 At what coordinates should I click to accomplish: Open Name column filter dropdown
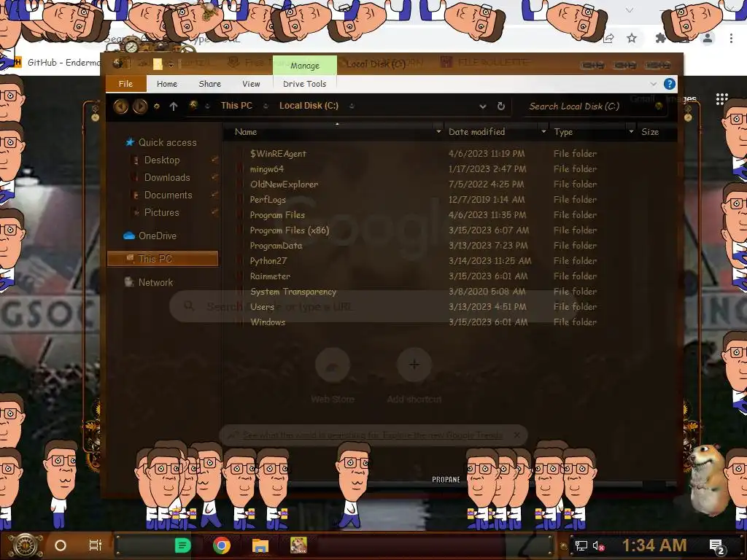point(438,131)
